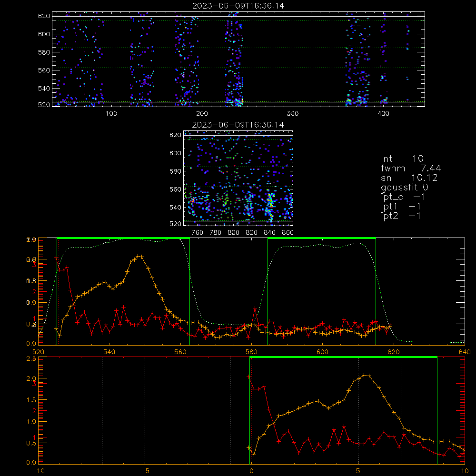Click the top plot timestamp title 2023-06-09T16:36:14
This screenshot has height=476, width=476.
tap(238, 6)
